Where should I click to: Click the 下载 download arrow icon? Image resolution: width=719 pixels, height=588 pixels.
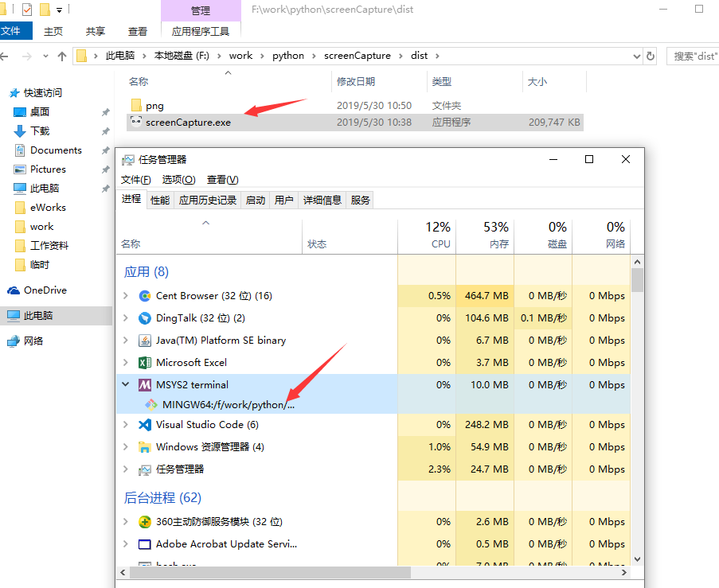pyautogui.click(x=20, y=131)
